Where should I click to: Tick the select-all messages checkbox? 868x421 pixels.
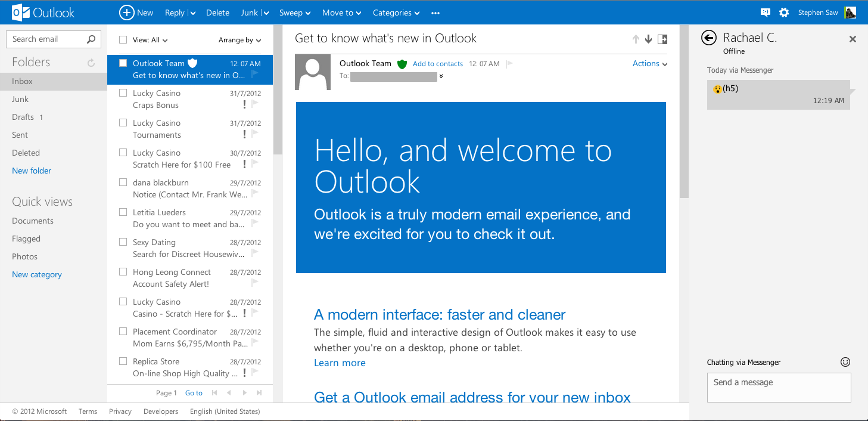[x=123, y=40]
